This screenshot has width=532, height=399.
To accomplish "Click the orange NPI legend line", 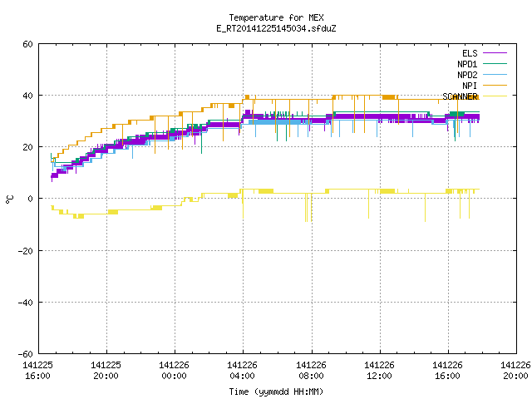I will pyautogui.click(x=495, y=86).
